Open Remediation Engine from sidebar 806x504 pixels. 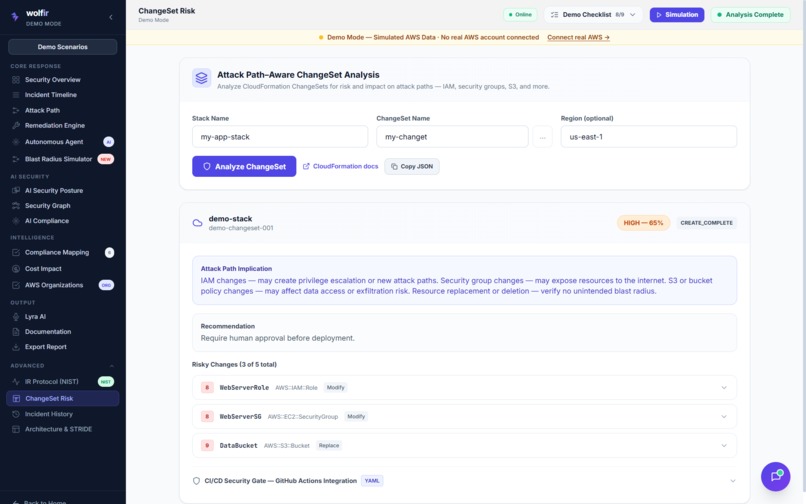(54, 125)
